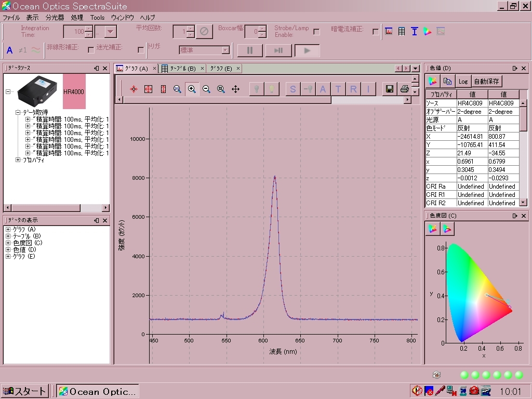Click the copy icon in color values panel
The image size is (532, 399).
pos(447,81)
